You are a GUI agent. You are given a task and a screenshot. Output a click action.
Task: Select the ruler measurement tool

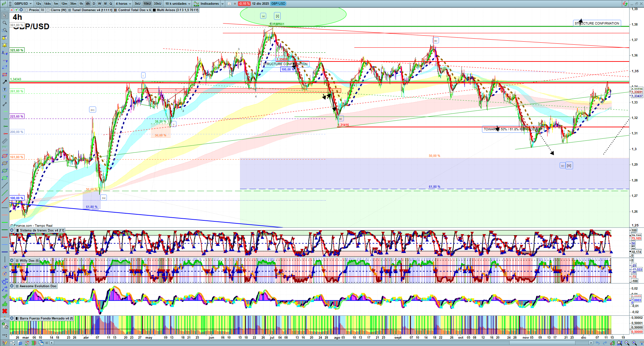[x=5, y=141]
